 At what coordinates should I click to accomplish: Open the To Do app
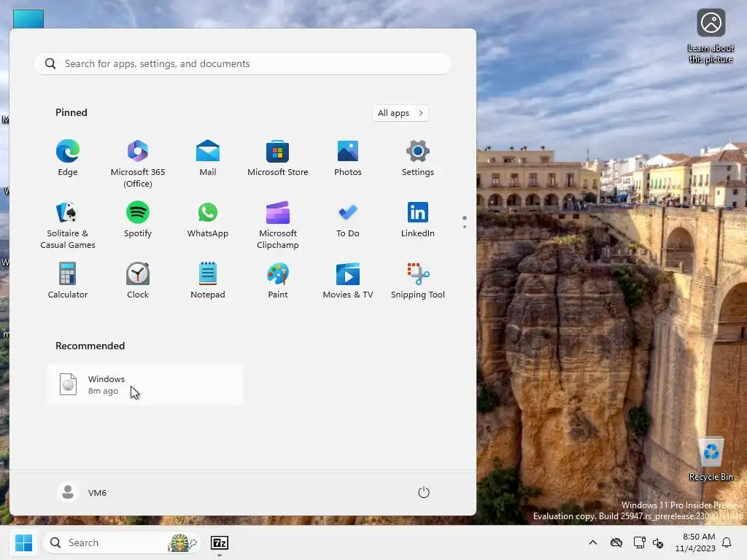[348, 220]
